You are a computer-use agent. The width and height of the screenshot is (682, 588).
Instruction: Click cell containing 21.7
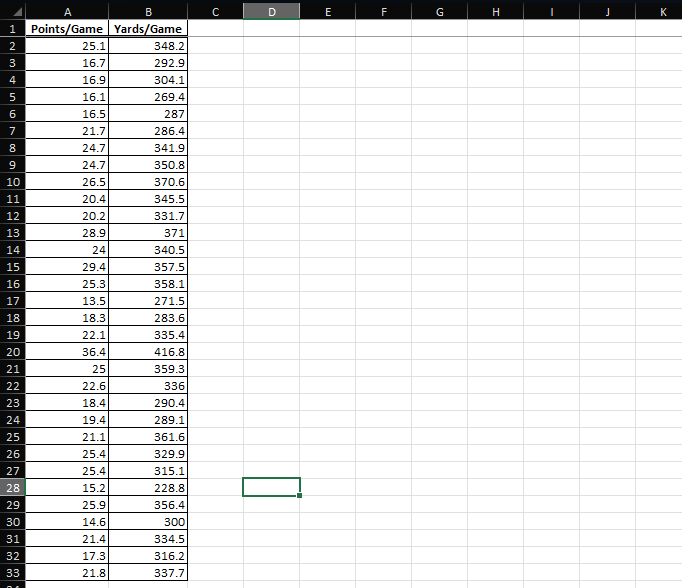(x=67, y=130)
